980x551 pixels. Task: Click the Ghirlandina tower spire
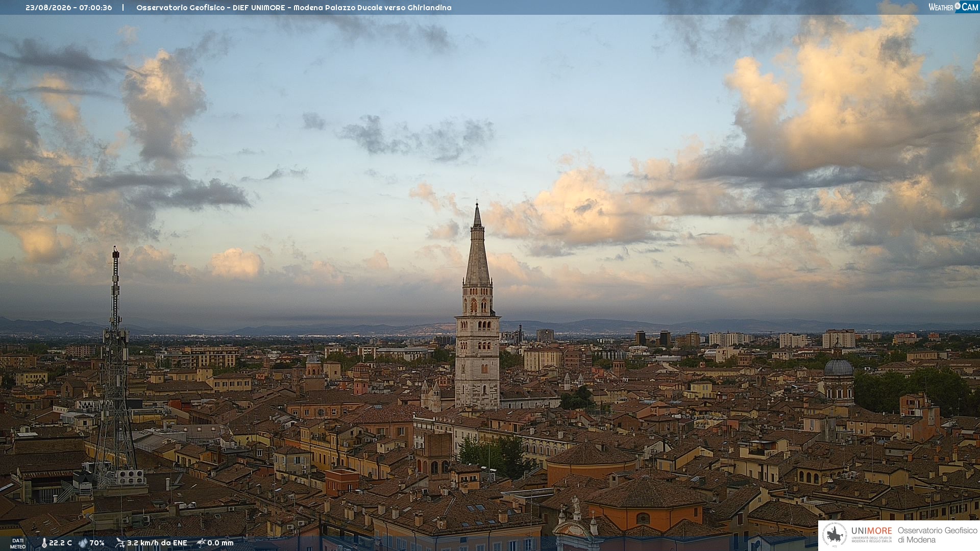click(477, 245)
